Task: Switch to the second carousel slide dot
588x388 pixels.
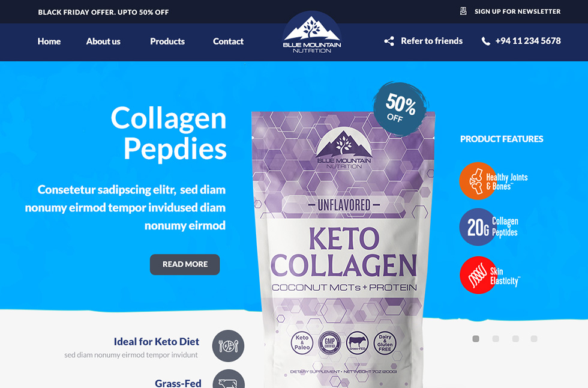Action: coord(496,339)
